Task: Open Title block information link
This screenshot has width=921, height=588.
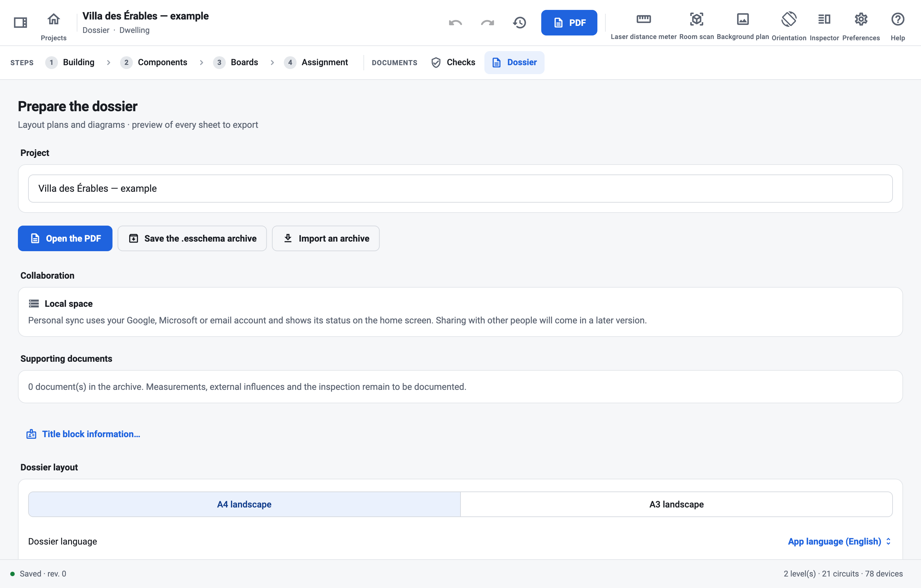Action: pos(83,434)
